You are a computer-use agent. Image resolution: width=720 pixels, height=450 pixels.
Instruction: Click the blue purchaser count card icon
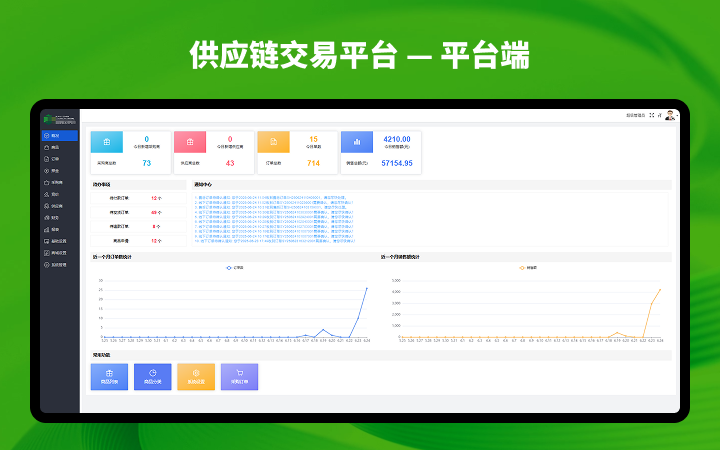point(108,142)
